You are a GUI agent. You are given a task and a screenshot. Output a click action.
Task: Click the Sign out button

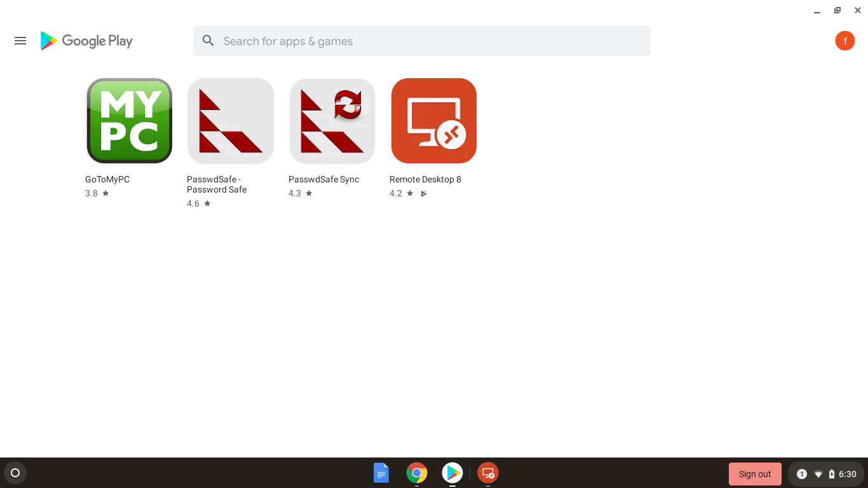[x=755, y=474]
